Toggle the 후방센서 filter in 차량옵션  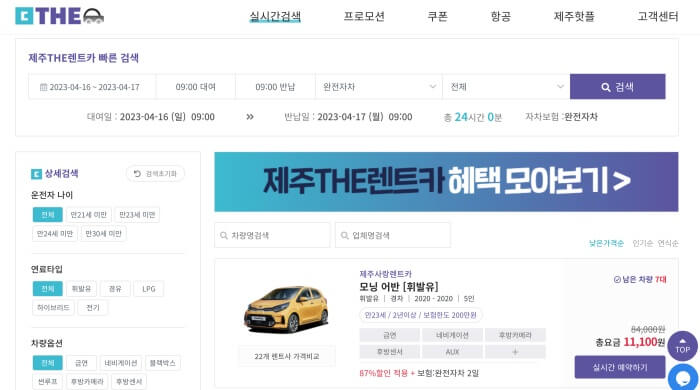tap(129, 382)
